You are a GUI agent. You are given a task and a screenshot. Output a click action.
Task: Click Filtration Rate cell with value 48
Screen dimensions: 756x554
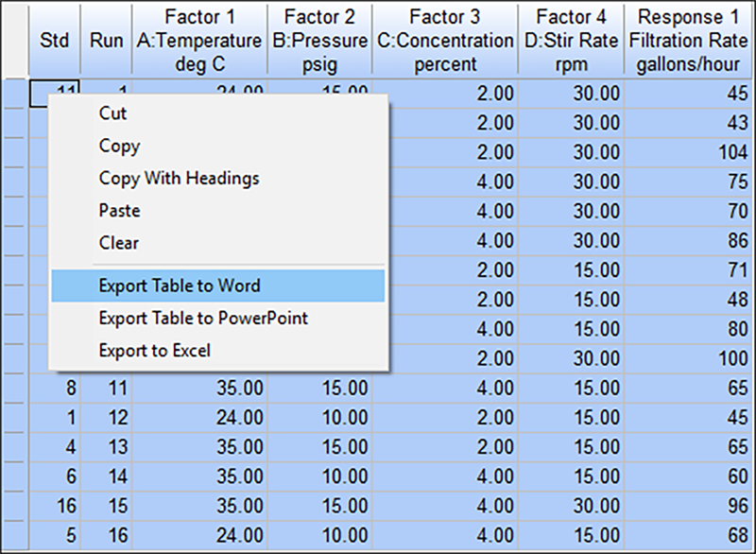click(x=688, y=300)
